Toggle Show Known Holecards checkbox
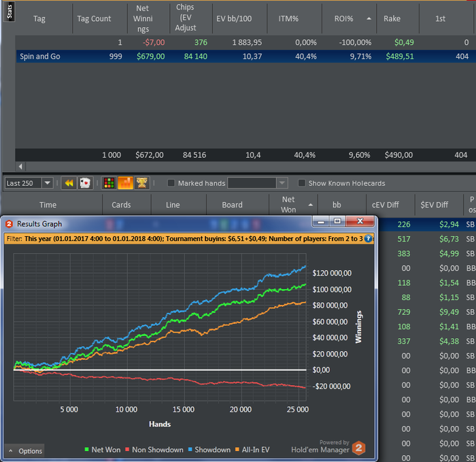This screenshot has height=462, width=476. (x=302, y=183)
